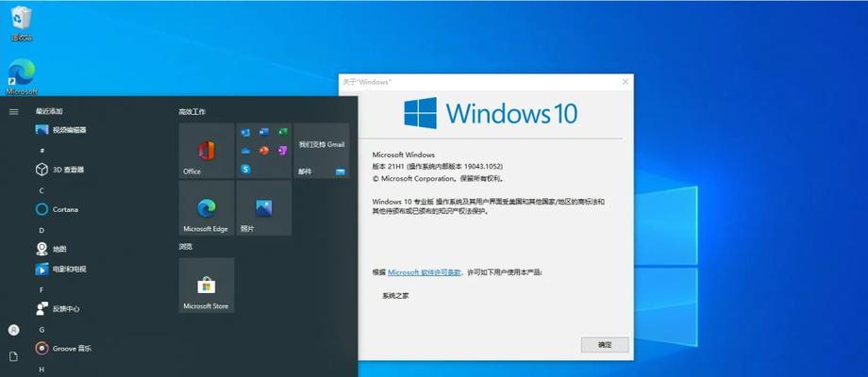The width and height of the screenshot is (868, 377).
Task: Click the Windows 10 logo banner in dialog
Action: pos(491,113)
